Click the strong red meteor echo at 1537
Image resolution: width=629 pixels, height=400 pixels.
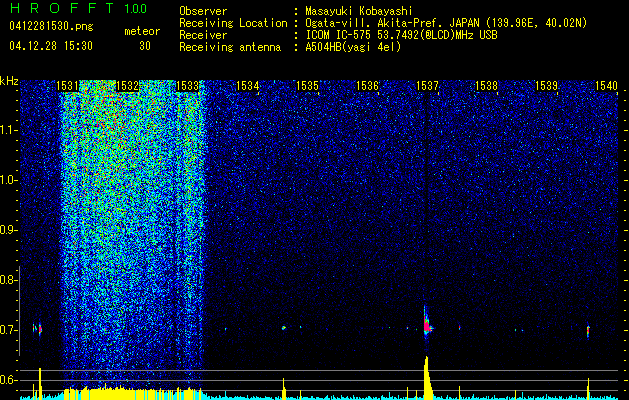(427, 323)
